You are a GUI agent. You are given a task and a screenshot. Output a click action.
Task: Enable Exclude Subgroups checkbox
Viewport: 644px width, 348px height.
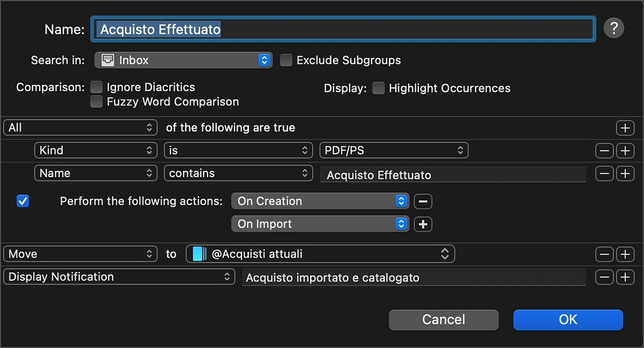[286, 60]
